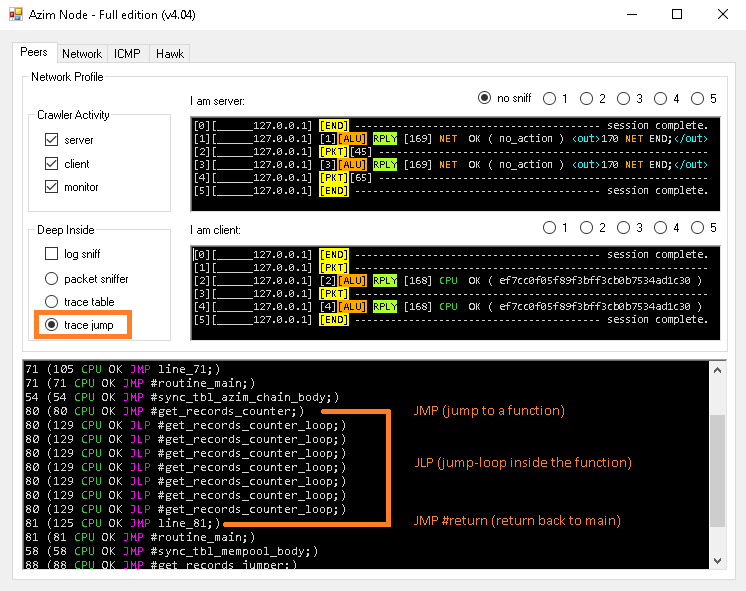Click trace line '81 (81 CPU OK JMP #routine_main;)'
Screen dimensions: 746x591
(140, 537)
